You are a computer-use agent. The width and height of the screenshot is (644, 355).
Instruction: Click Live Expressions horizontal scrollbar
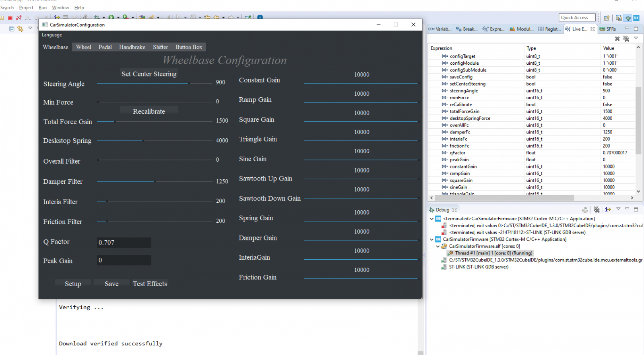504,198
